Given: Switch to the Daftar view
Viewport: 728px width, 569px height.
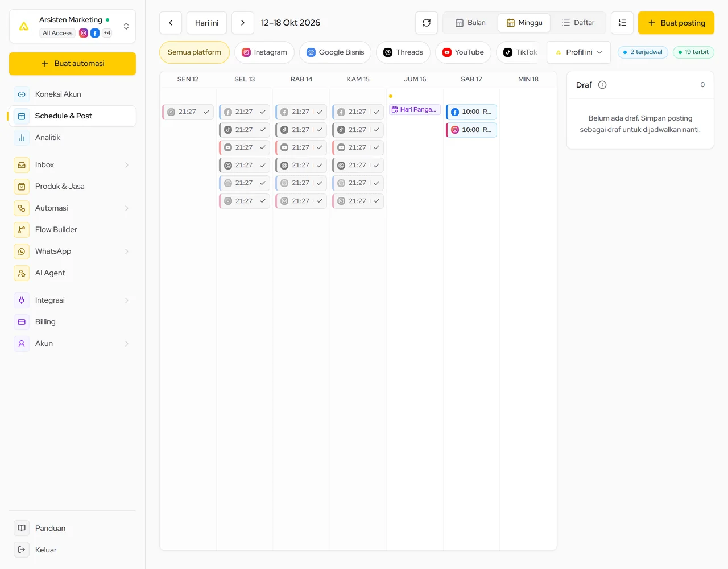Looking at the screenshot, I should 578,23.
